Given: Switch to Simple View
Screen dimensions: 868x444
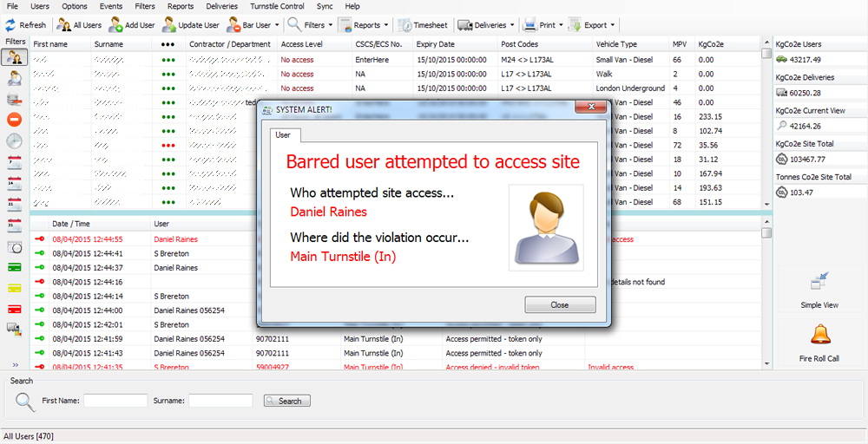Looking at the screenshot, I should point(819,282).
